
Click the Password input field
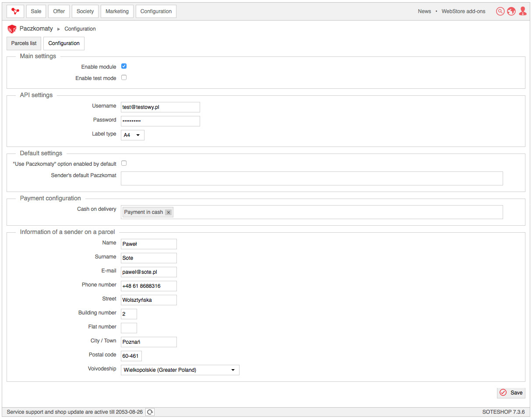pyautogui.click(x=160, y=121)
